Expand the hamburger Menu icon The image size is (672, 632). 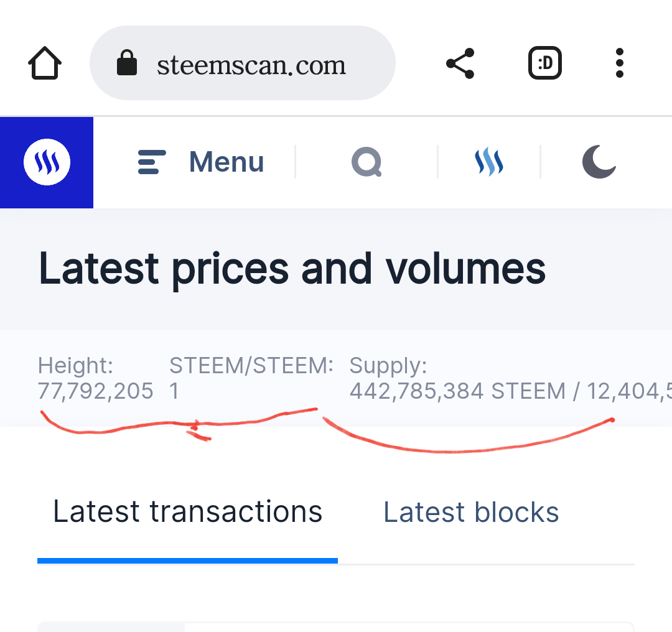151,162
